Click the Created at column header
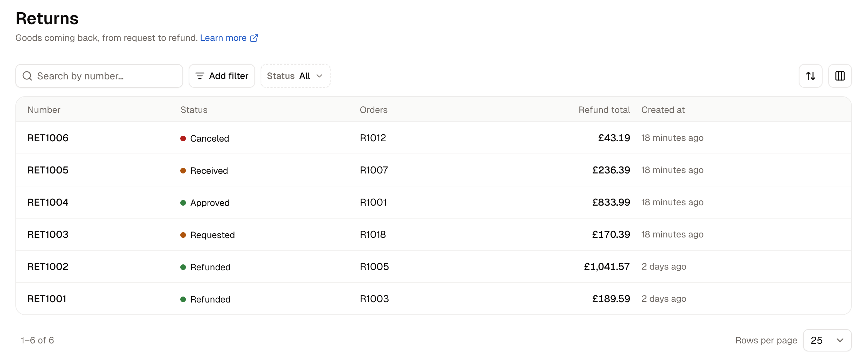 663,110
